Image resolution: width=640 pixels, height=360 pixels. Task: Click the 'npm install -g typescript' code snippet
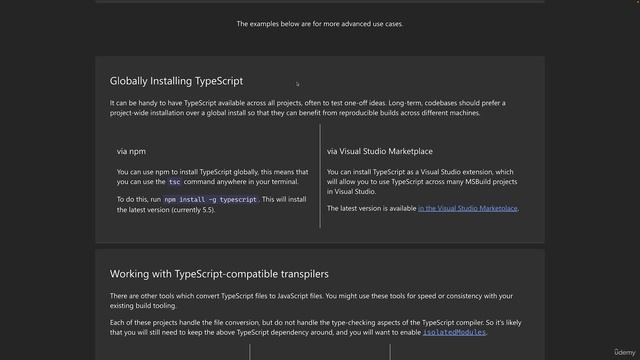210,200
